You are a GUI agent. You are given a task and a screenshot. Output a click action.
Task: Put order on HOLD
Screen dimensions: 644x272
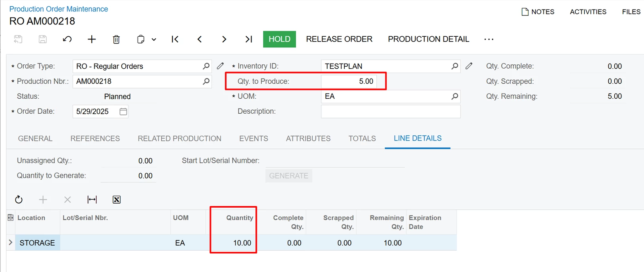pyautogui.click(x=279, y=39)
